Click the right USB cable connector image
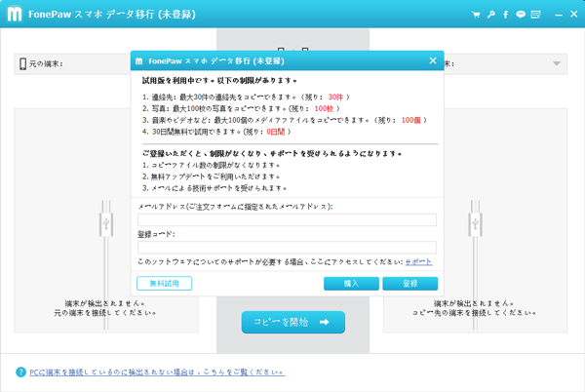Screen dimensions: 585x392 pos(475,223)
